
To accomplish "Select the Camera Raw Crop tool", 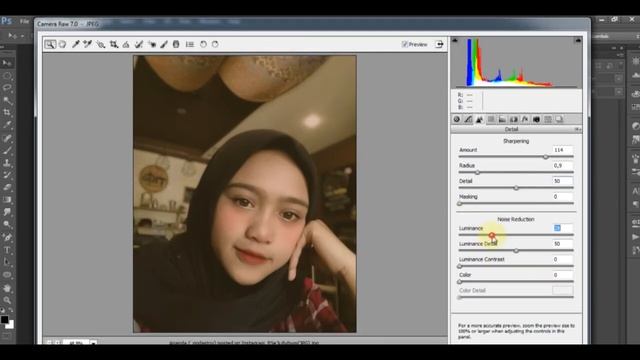I will [x=114, y=44].
